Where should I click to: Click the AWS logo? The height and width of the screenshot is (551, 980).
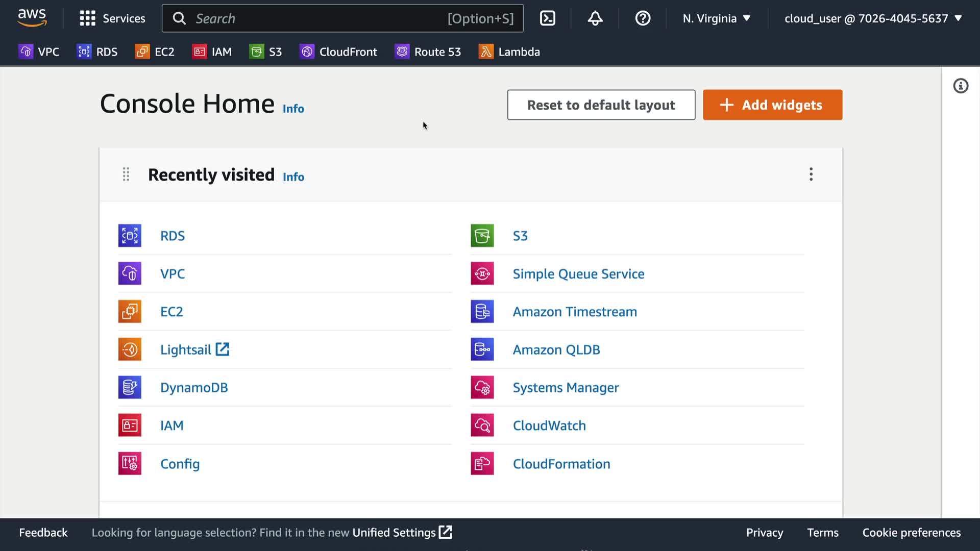[32, 17]
